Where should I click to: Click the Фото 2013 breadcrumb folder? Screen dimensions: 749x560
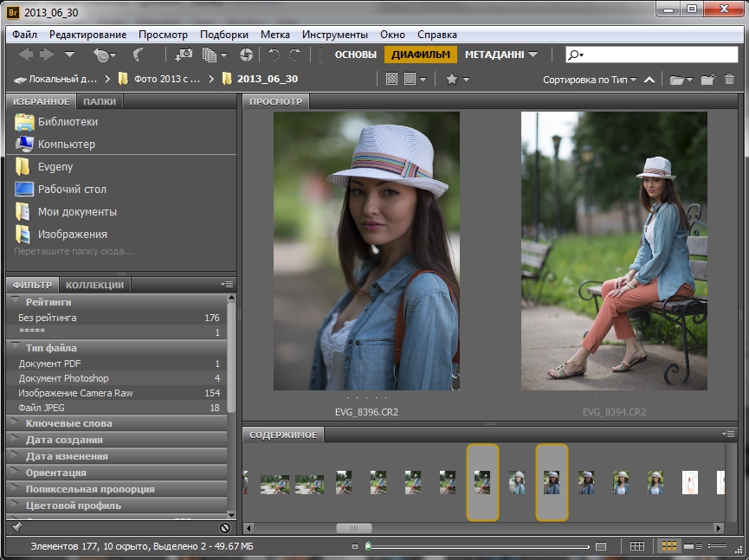tap(159, 80)
